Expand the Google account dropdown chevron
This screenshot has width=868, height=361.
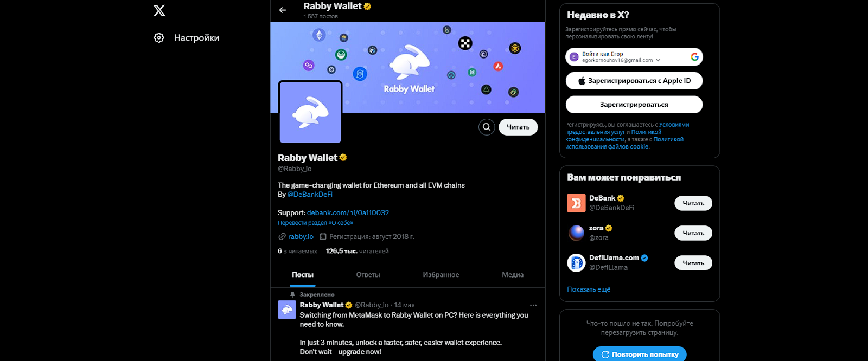658,60
